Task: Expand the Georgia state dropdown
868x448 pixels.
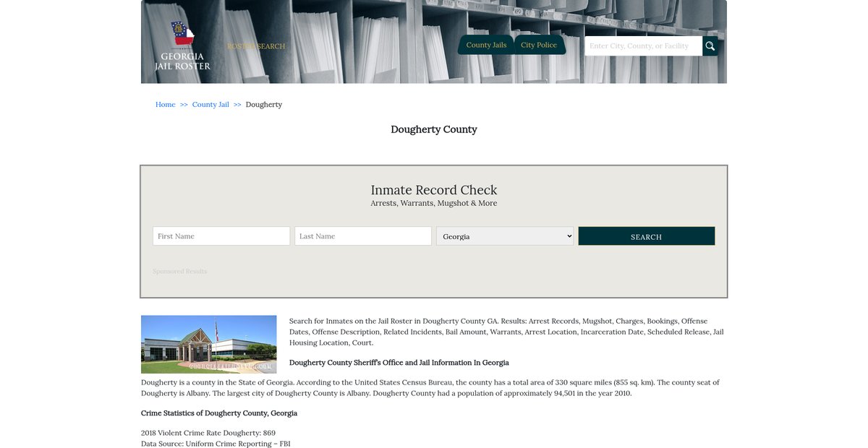Action: [505, 236]
